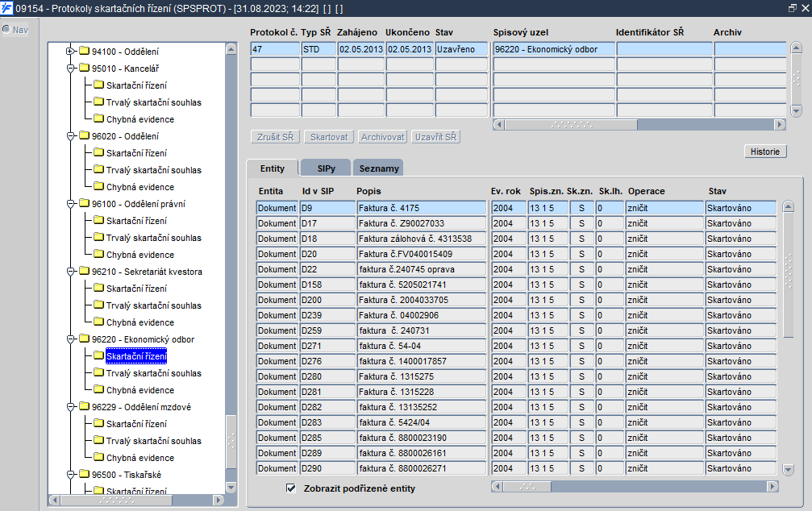This screenshot has width=812, height=511.
Task: Click the scroll-up arrow of protocol list
Action: (x=796, y=48)
